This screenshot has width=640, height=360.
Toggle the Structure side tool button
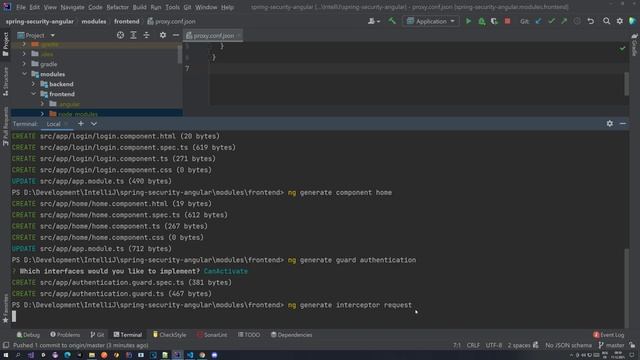(5, 82)
